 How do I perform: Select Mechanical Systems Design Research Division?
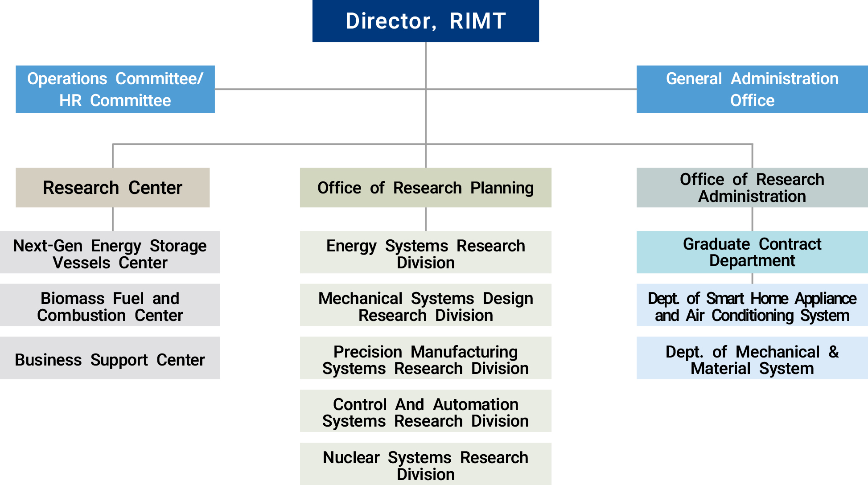point(425,305)
